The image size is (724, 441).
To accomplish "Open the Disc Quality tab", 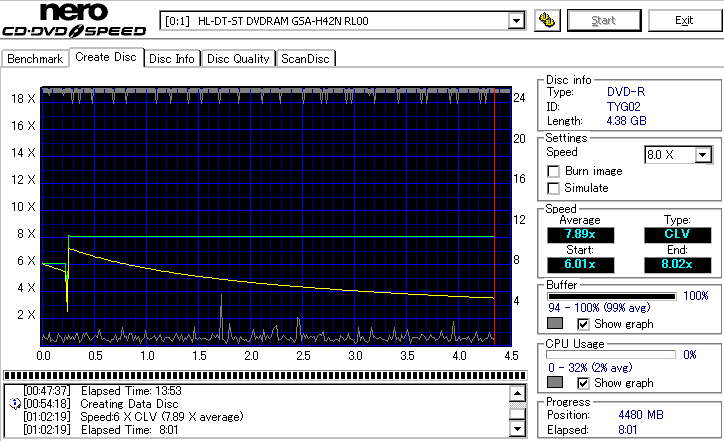I will pyautogui.click(x=238, y=59).
